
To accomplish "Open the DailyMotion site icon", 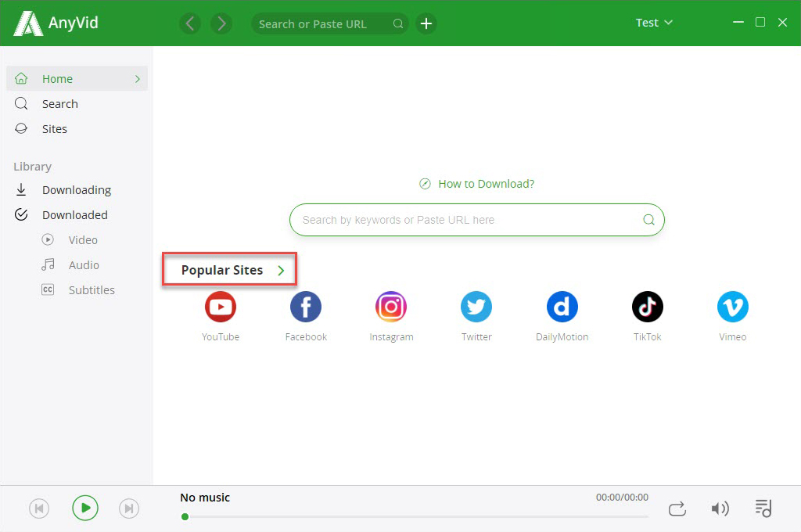I will pyautogui.click(x=562, y=307).
